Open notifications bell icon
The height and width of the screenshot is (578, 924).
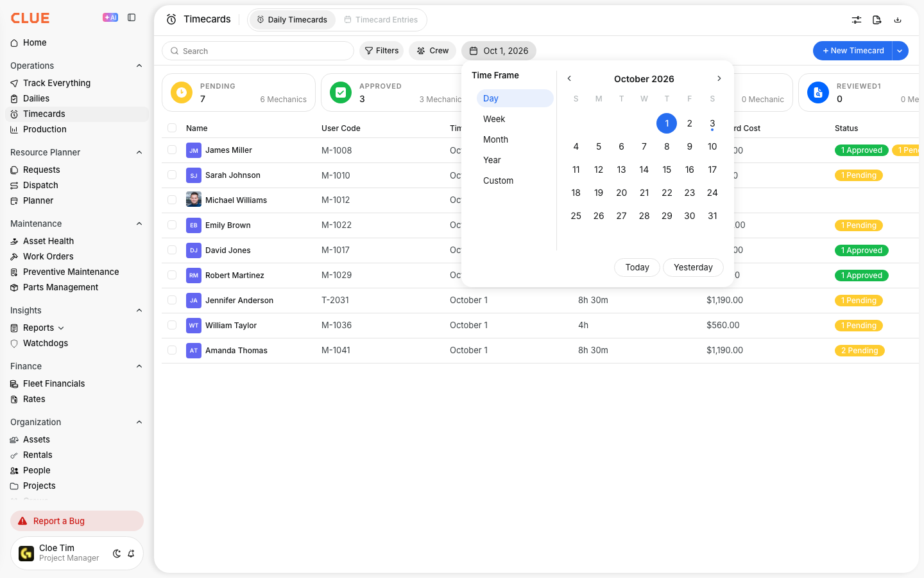(x=131, y=554)
